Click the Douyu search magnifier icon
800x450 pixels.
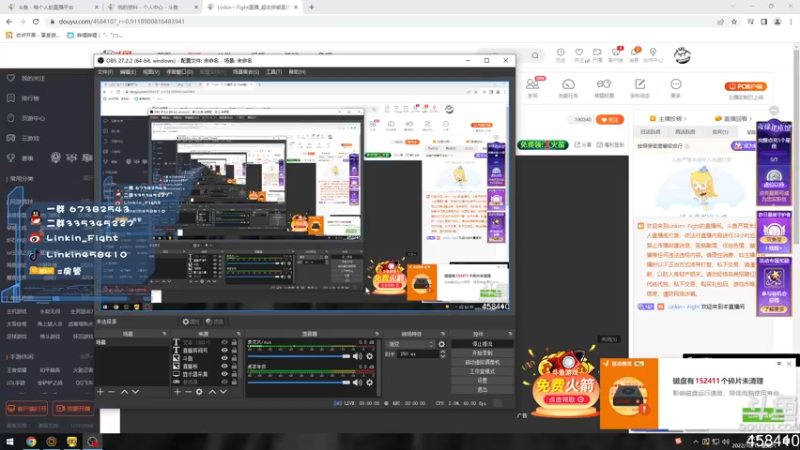click(535, 56)
